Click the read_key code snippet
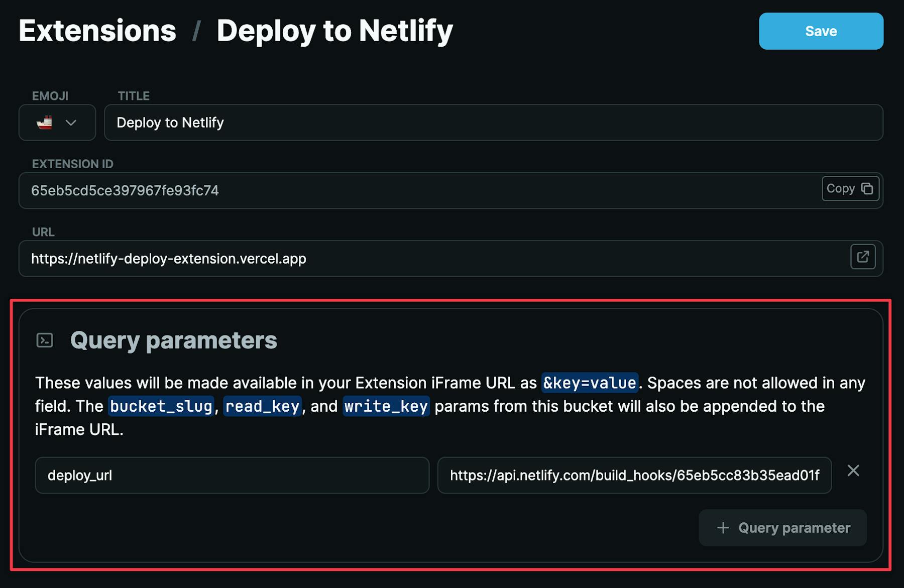 262,406
